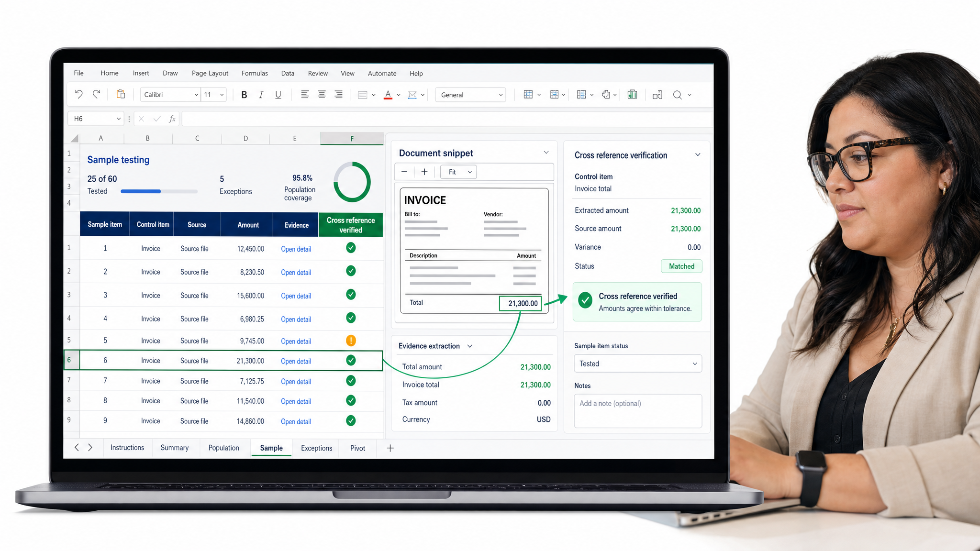Open detail for sample item 6
Image resolution: width=980 pixels, height=551 pixels.
point(296,362)
